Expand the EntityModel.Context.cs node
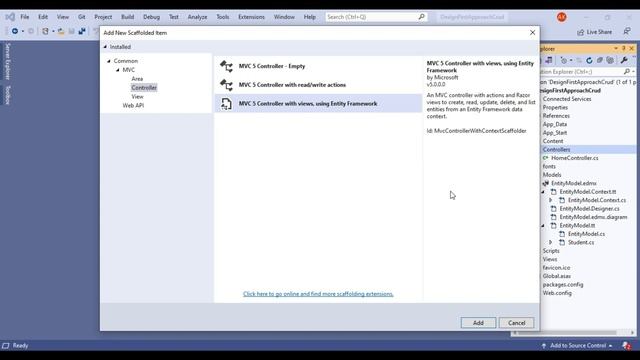This screenshot has width=640, height=360. coord(551,200)
